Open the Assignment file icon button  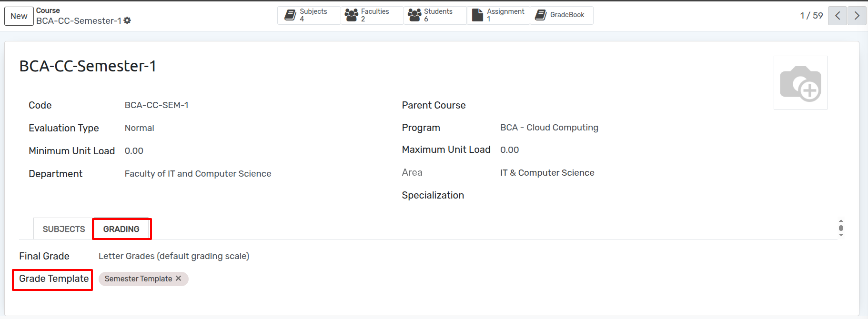tap(477, 15)
